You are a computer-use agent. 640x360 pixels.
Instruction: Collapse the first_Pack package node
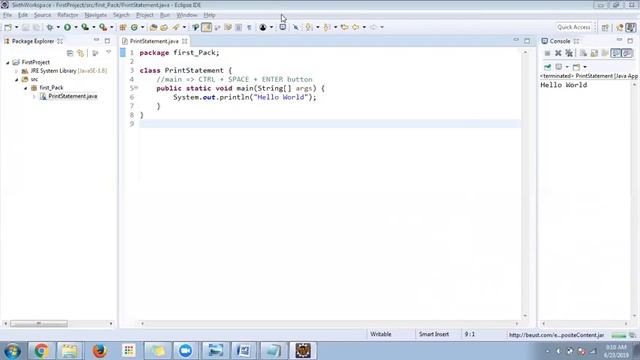[x=26, y=88]
